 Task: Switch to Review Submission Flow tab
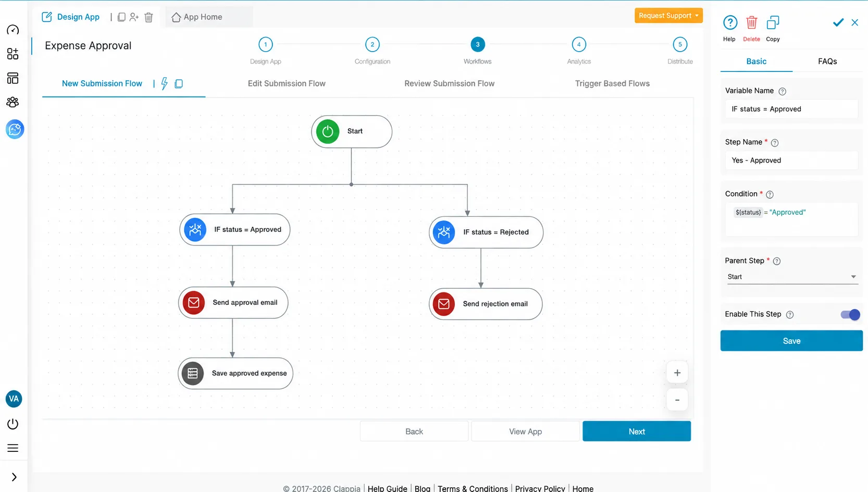coord(450,83)
